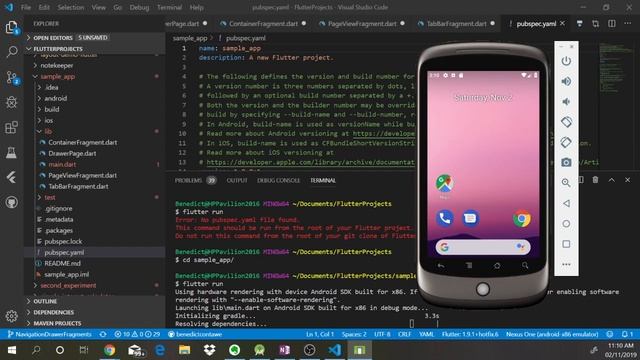Open the Phone dialer app on emulator
640x360 pixels.
[x=444, y=218]
